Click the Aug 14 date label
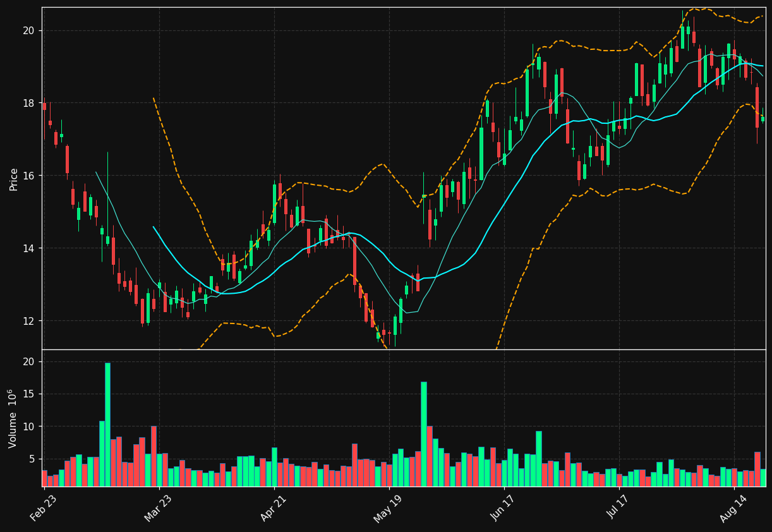The image size is (772, 532). [732, 509]
